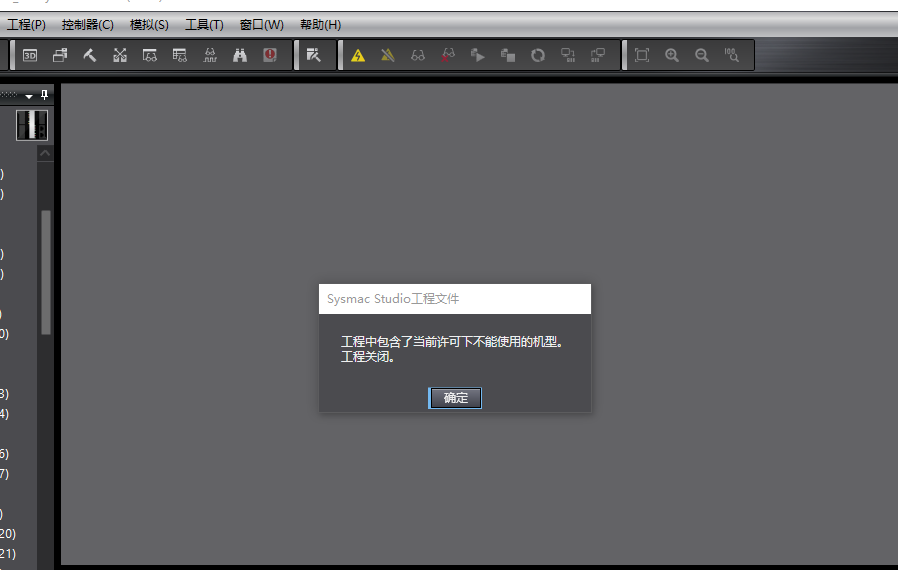Image resolution: width=898 pixels, height=570 pixels.
Task: Click the watch glasses monitor icon
Action: click(x=418, y=55)
